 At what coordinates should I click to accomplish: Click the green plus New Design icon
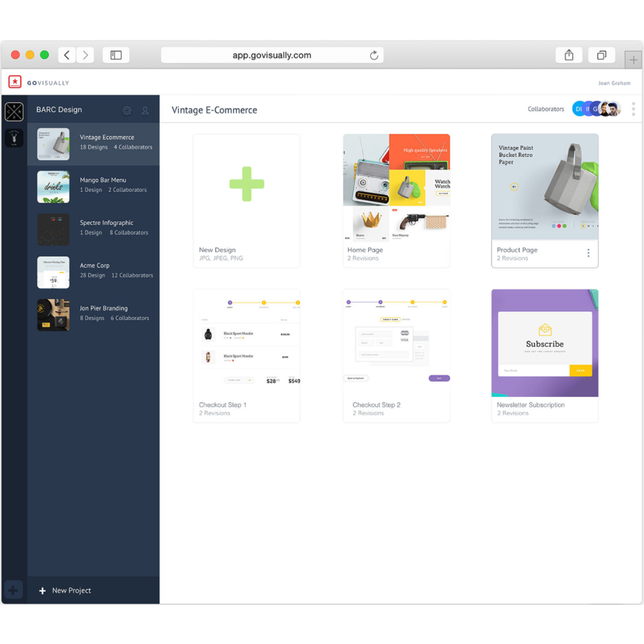pos(247,184)
